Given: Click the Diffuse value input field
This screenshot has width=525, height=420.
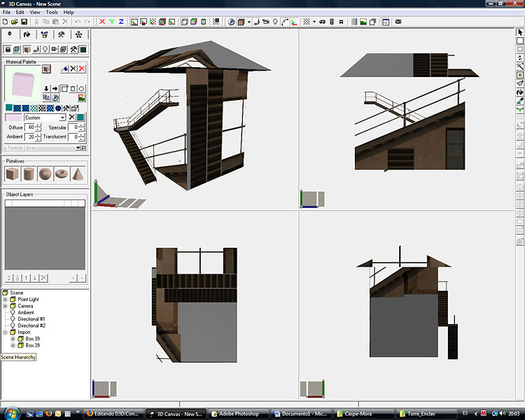Looking at the screenshot, I should click(30, 127).
